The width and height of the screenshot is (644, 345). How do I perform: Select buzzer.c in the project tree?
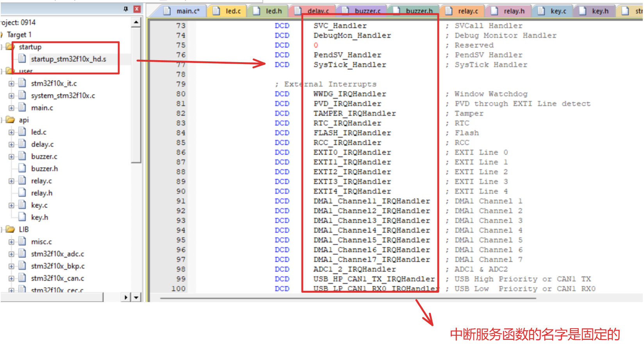44,156
